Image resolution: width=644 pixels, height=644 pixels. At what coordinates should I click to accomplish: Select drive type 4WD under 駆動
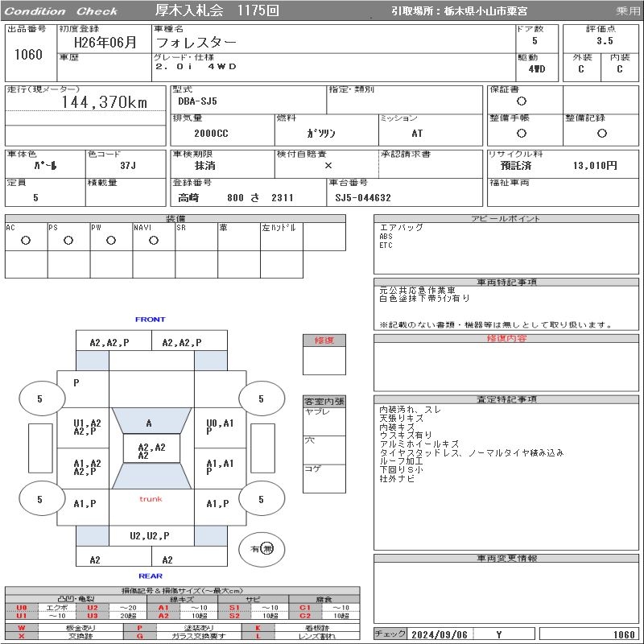click(537, 69)
